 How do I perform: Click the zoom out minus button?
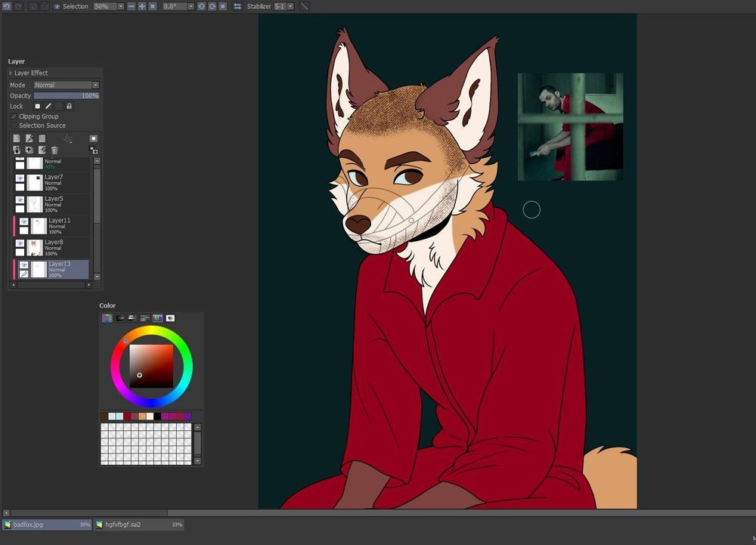132,6
